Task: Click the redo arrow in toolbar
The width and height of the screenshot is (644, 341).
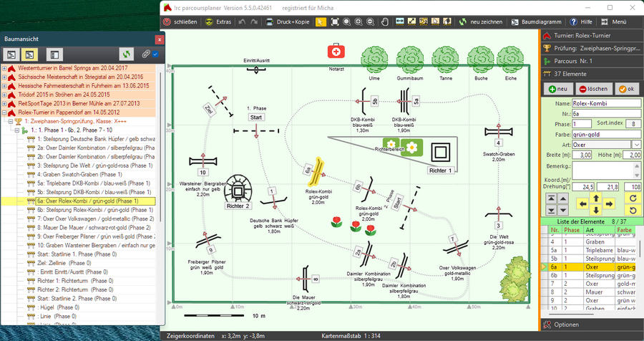Action: (x=254, y=21)
